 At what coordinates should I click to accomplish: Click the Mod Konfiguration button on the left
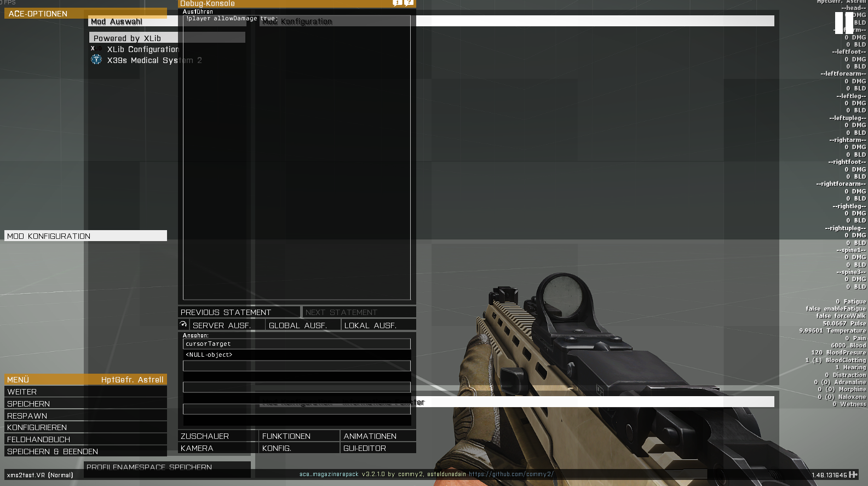[x=85, y=236]
